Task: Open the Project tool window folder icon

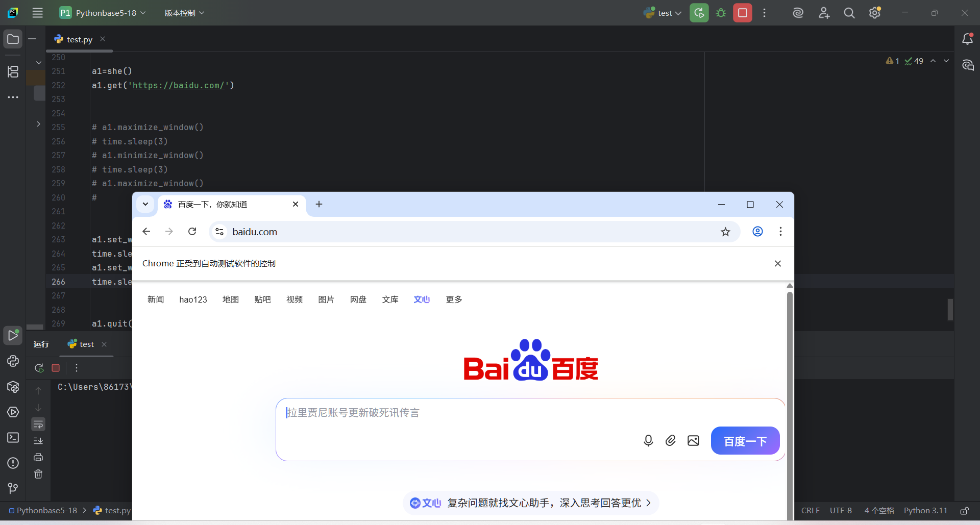Action: (x=13, y=39)
